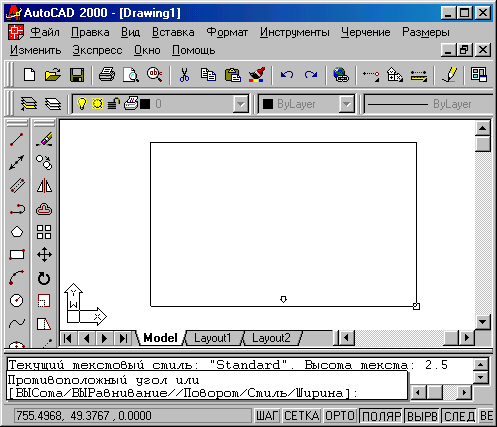Viewport: 497px width, 427px height.
Task: Select the Erase tool
Action: 44,140
